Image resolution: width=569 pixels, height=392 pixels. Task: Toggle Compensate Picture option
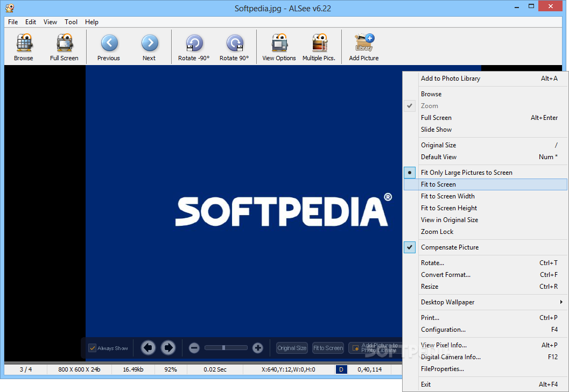485,247
